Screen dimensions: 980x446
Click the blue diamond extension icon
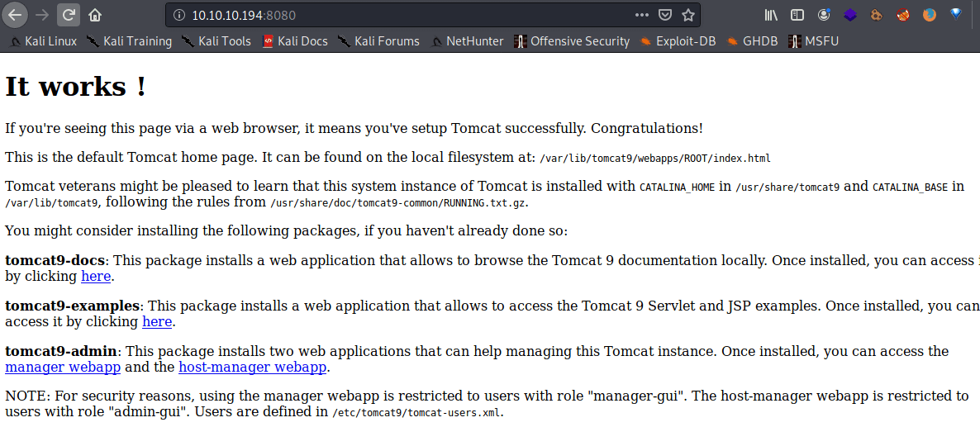[956, 14]
